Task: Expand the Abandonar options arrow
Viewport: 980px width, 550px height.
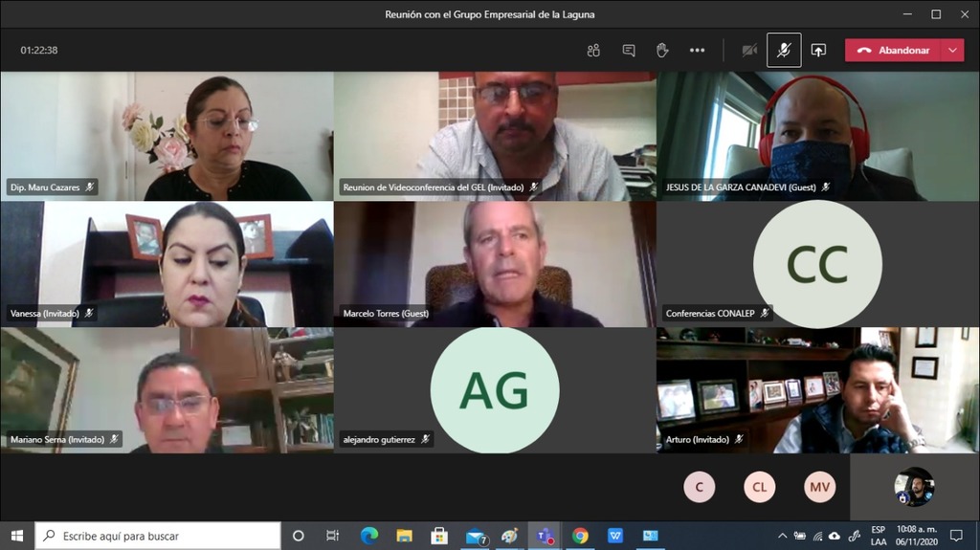Action: (x=952, y=51)
